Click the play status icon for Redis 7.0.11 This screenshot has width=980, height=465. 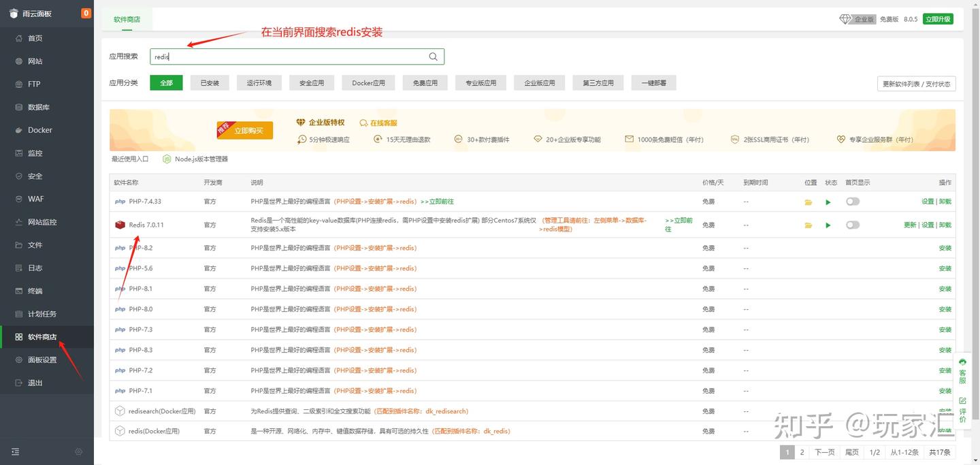[x=828, y=225]
